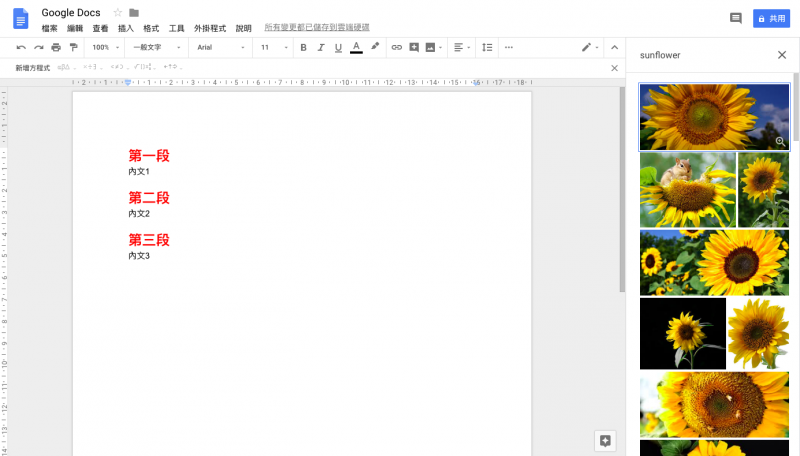This screenshot has width=800, height=456.
Task: Open the 一般文字 paragraph style dropdown
Action: [x=157, y=47]
